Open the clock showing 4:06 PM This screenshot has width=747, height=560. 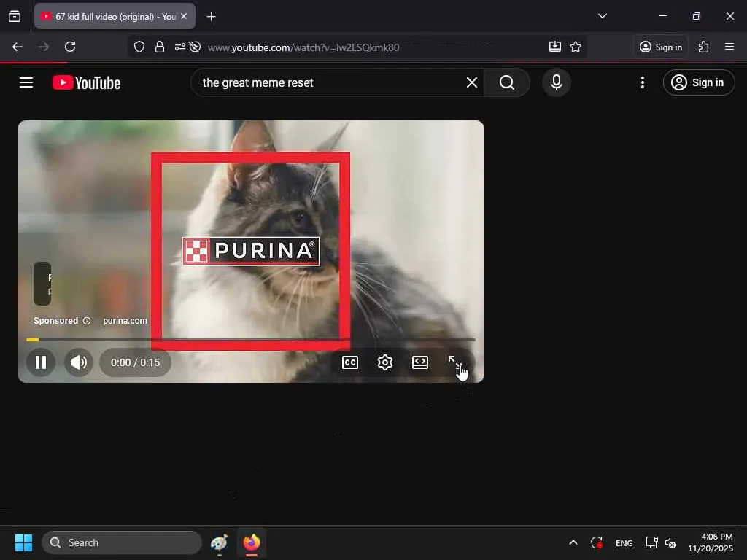[x=710, y=542]
